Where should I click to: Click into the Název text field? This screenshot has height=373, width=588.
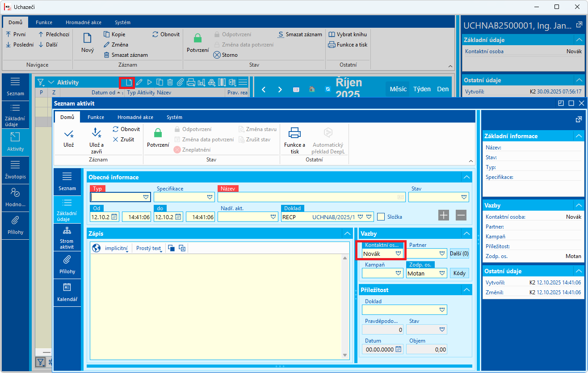311,197
